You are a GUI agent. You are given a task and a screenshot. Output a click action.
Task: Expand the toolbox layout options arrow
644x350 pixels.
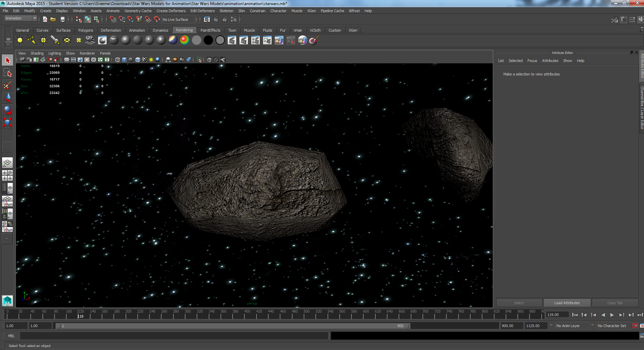click(7, 238)
